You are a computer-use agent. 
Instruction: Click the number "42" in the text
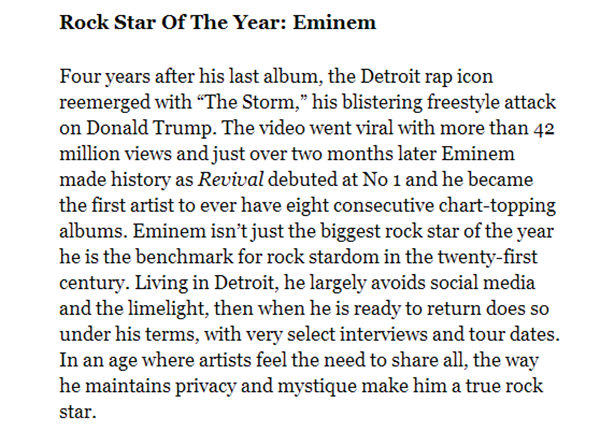[x=544, y=128]
